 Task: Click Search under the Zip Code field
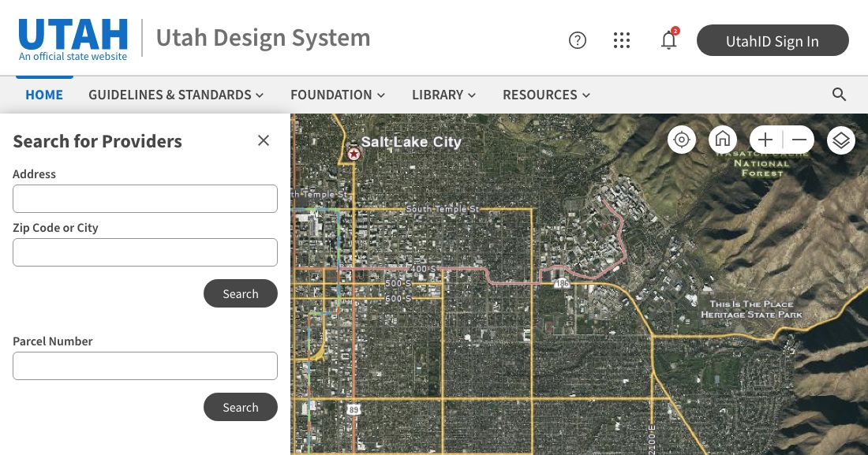point(241,293)
